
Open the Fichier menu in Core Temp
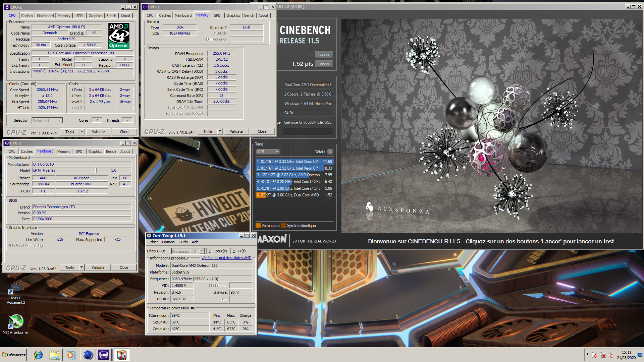[153, 242]
